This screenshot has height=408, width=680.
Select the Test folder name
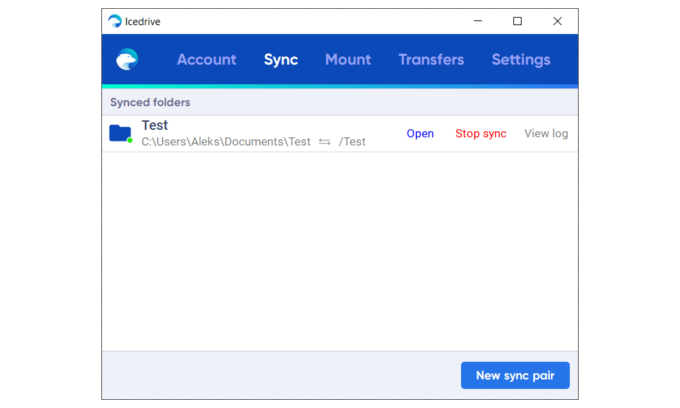pos(155,125)
